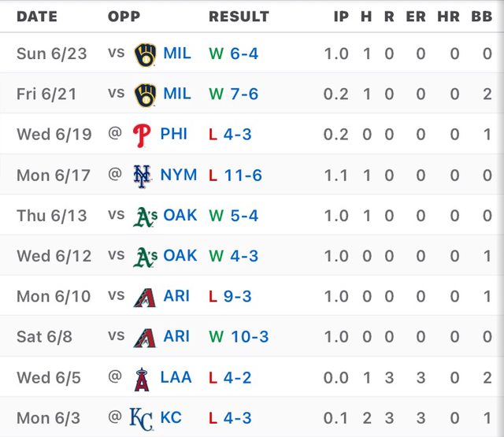Open the NYM team link
This screenshot has height=437, width=504.
click(178, 175)
